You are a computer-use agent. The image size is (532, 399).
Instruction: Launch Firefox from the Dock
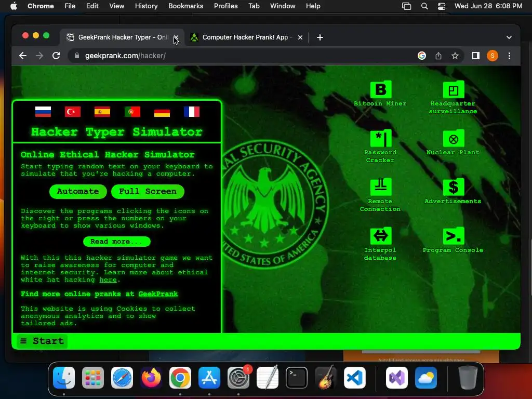coord(151,378)
